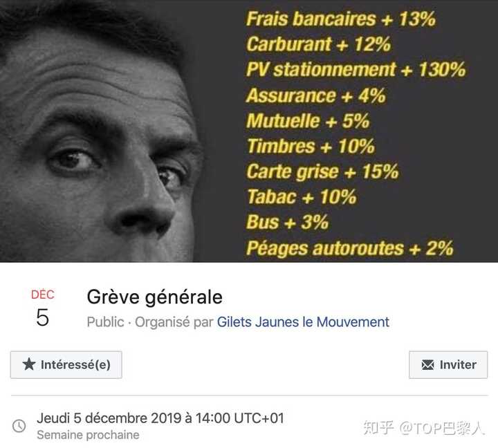Click the Public visibility label
The width and height of the screenshot is (498, 448).
click(105, 322)
